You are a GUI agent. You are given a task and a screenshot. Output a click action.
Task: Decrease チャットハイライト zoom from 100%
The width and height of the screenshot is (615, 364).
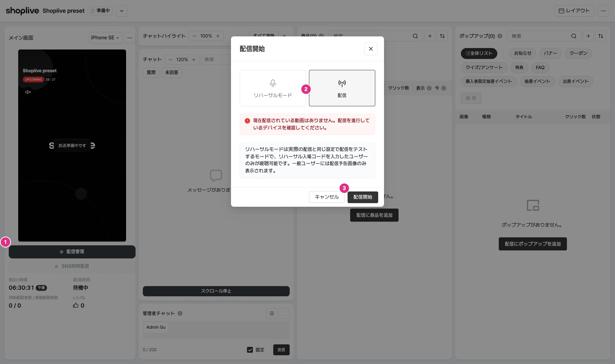point(194,36)
